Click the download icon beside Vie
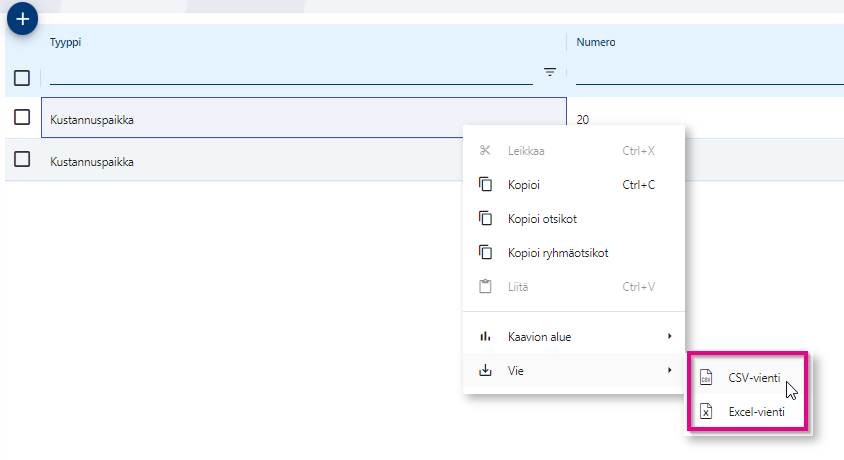Image resolution: width=844 pixels, height=460 pixels. [x=486, y=371]
